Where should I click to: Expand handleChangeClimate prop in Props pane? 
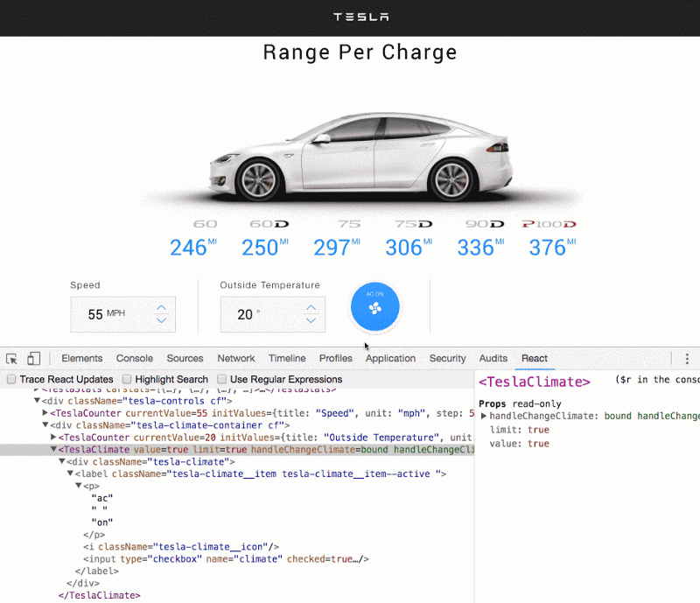(x=485, y=417)
